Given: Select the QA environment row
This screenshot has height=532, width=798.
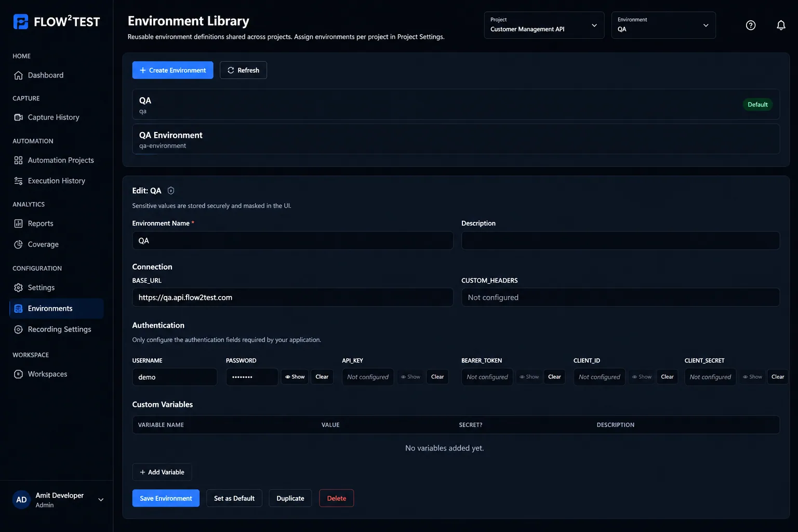Looking at the screenshot, I should (456, 104).
